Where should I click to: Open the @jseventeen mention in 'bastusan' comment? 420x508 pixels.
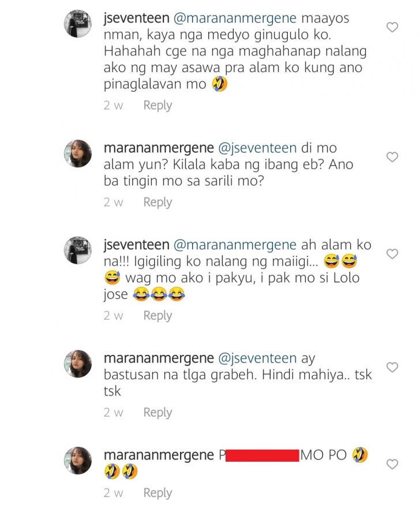click(x=257, y=358)
